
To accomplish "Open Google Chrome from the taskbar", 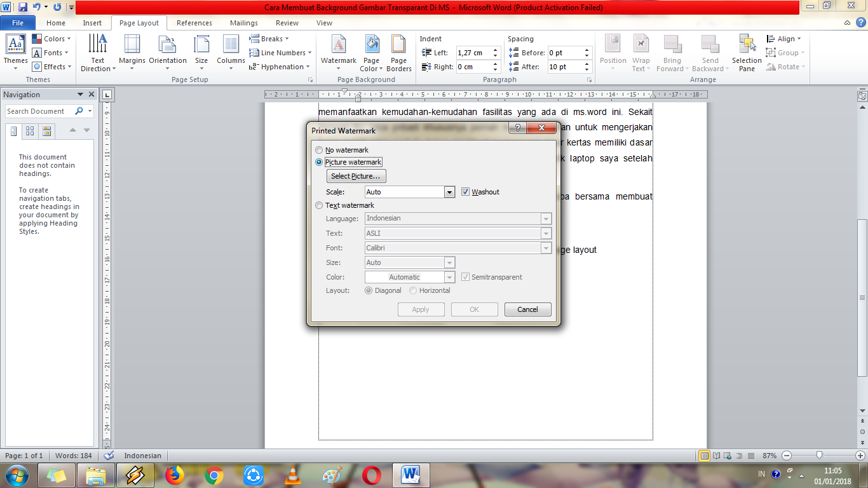I will point(214,475).
